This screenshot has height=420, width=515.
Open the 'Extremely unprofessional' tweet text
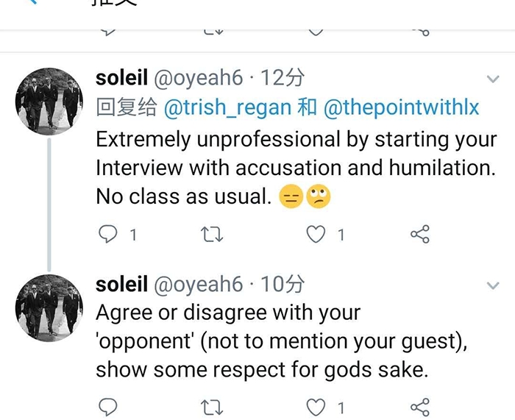tap(294, 168)
